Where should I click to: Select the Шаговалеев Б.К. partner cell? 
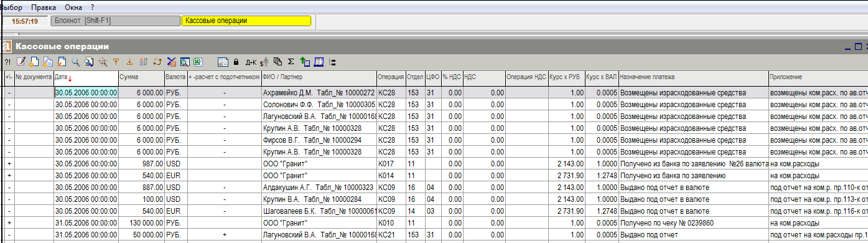[319, 211]
